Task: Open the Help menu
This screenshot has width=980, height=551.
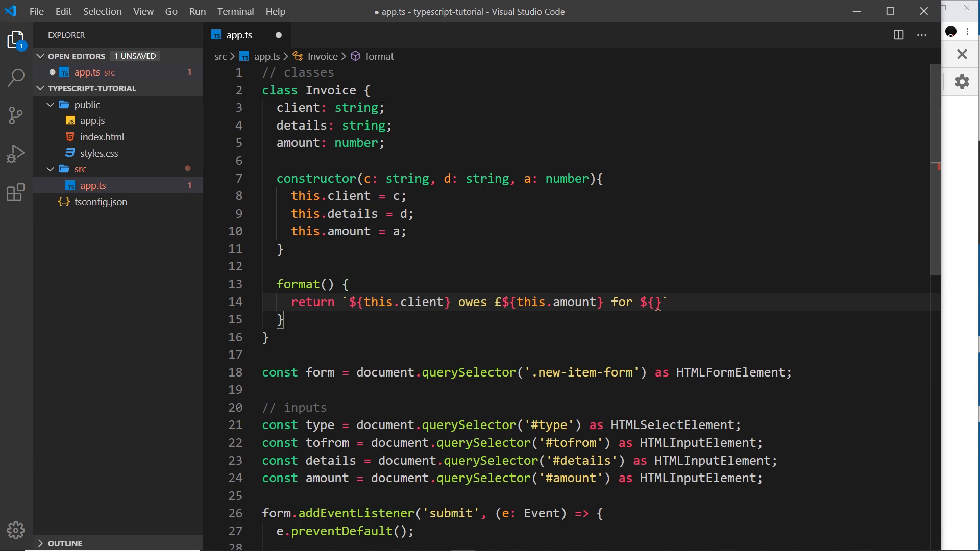Action: coord(276,11)
